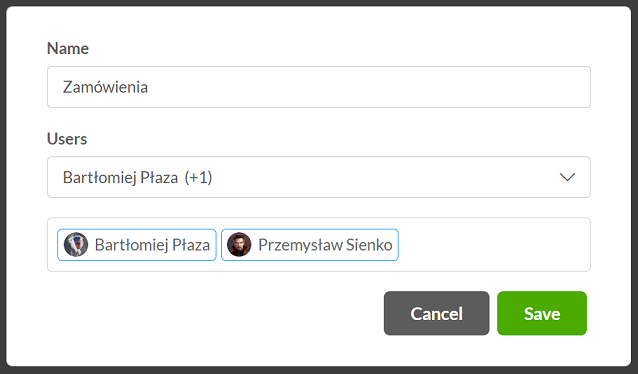638x374 pixels.
Task: Focus the Name input field
Action: point(319,87)
